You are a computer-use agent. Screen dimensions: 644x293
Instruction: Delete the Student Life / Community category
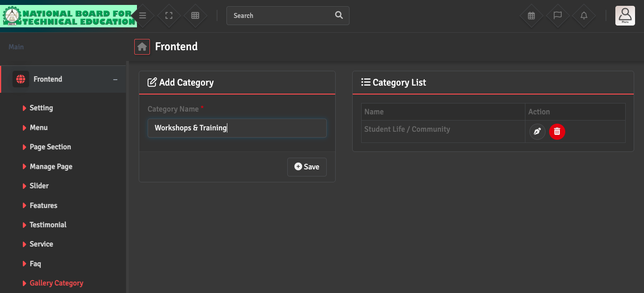(557, 132)
